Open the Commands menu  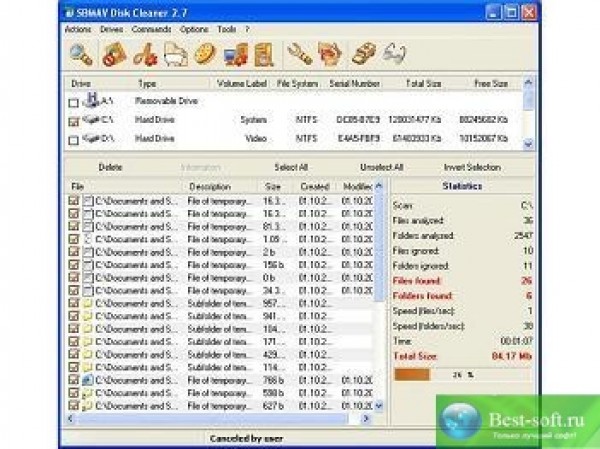[x=151, y=29]
